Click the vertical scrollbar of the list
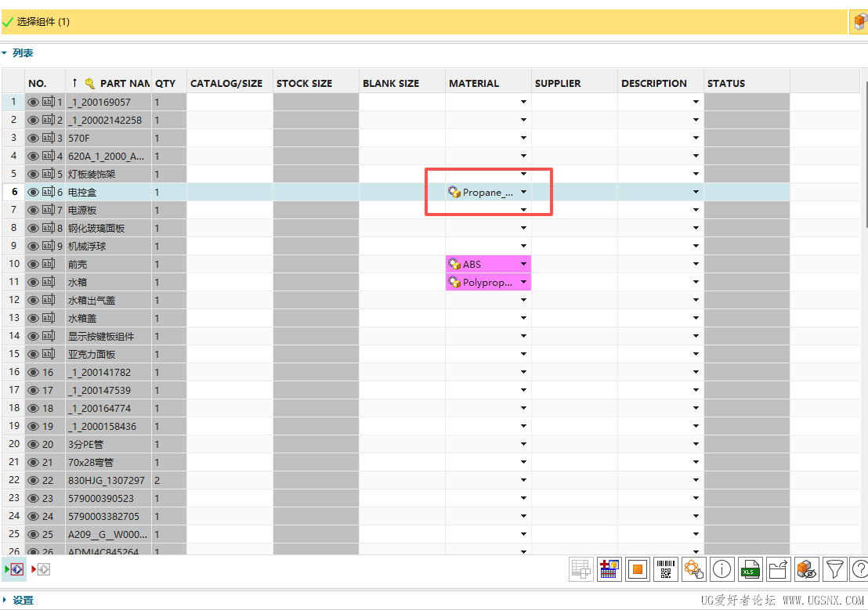Viewport: 868px width, 610px height. [x=865, y=155]
